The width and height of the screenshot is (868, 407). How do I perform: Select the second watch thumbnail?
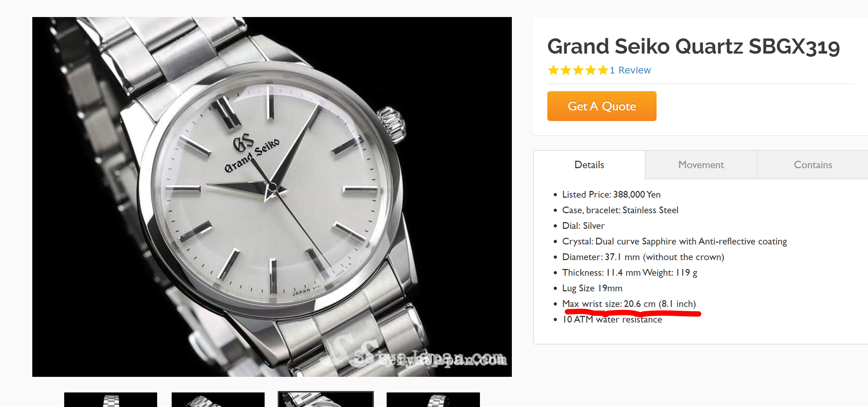pyautogui.click(x=218, y=400)
